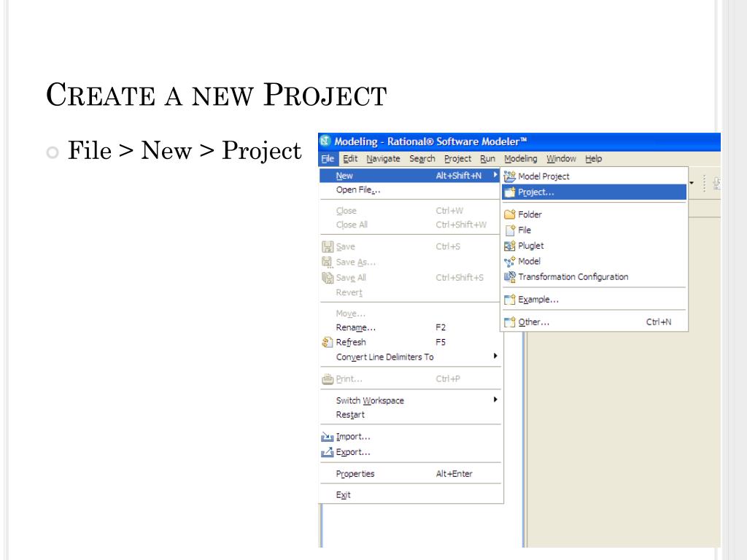Click the Alt+Shift+N shortcut text
747x560 pixels.
458,176
